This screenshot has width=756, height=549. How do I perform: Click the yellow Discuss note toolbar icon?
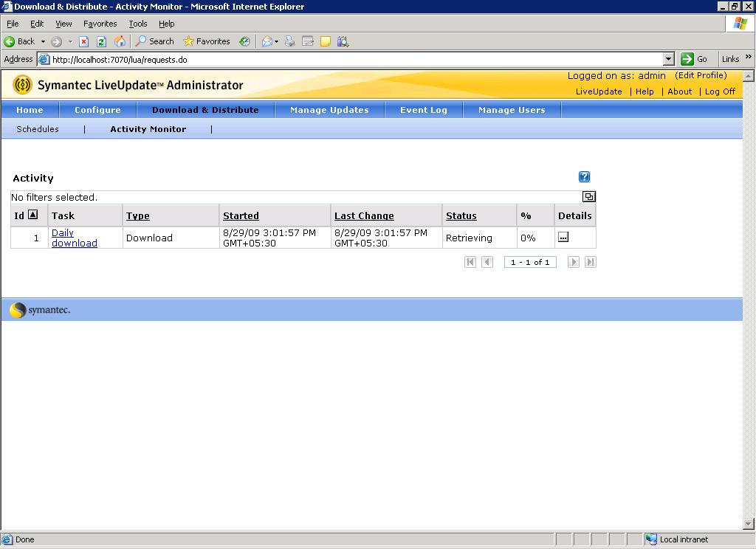326,41
